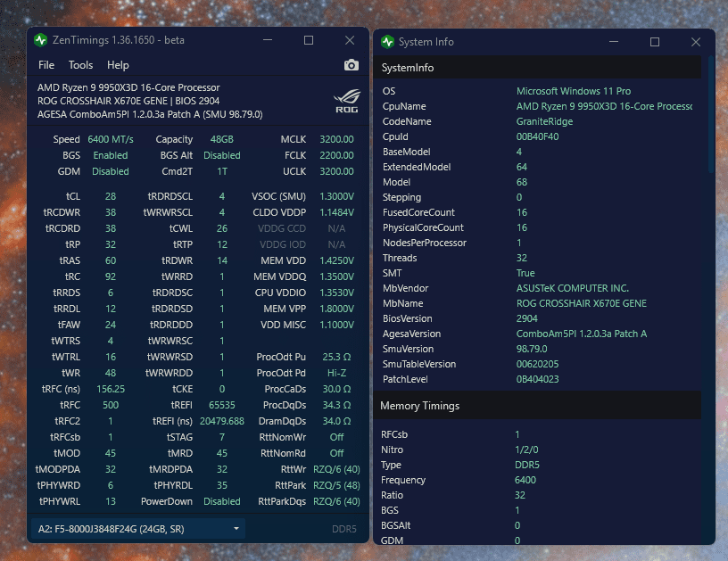Close the System Info window
Viewport: 728px width, 561px height.
(x=696, y=42)
